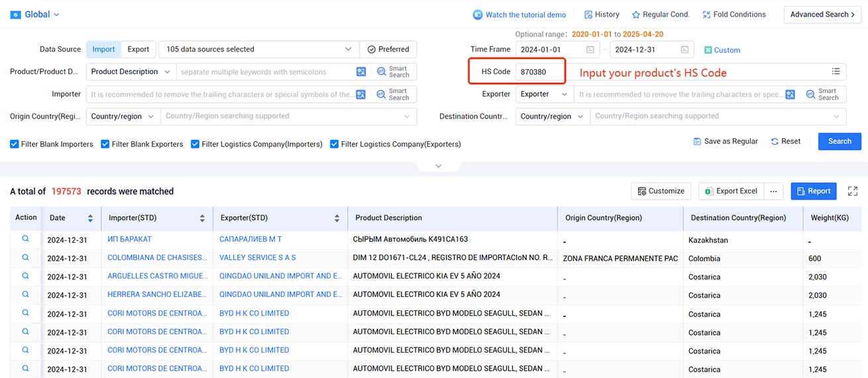
Task: Click the translate icon in Importer field
Action: coord(361,94)
